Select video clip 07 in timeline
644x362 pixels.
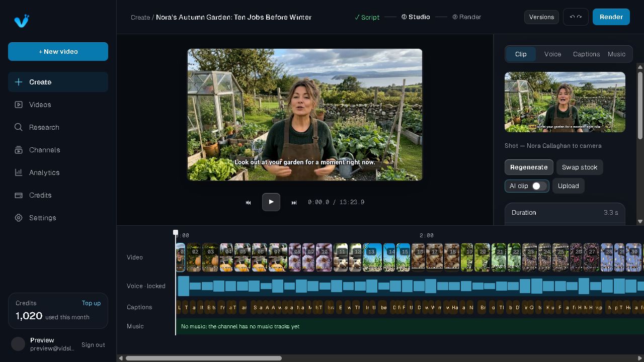278,257
